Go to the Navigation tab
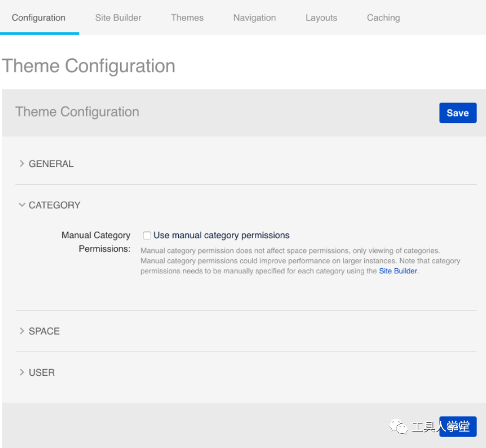 click(x=254, y=18)
